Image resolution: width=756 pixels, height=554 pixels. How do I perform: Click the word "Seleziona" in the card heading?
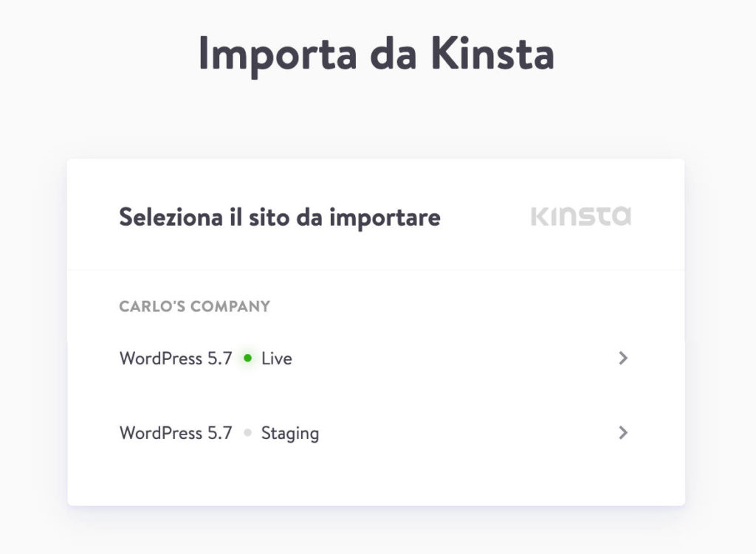pyautogui.click(x=171, y=218)
